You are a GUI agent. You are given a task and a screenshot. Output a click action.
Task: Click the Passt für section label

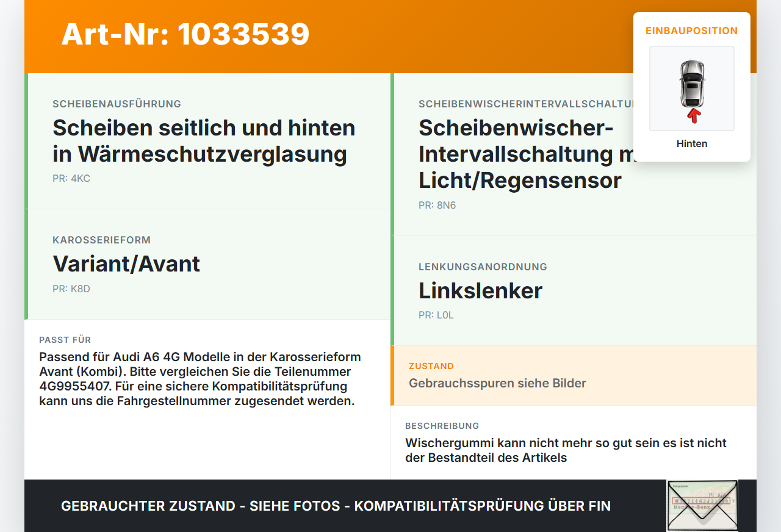[65, 340]
